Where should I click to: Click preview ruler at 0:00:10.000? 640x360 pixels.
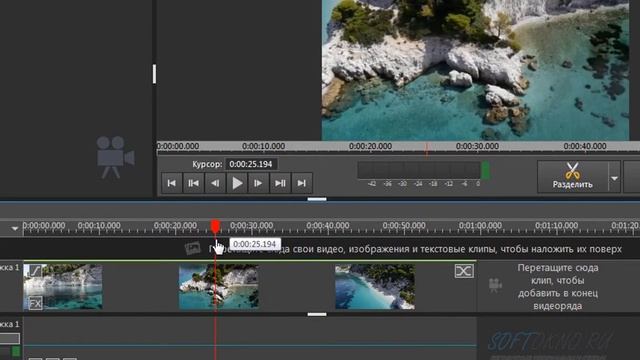263,146
